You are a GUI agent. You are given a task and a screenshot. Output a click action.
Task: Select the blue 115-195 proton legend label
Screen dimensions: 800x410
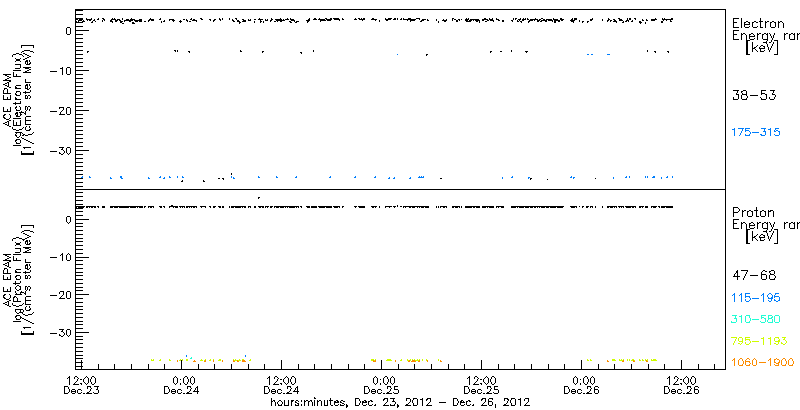[756, 298]
